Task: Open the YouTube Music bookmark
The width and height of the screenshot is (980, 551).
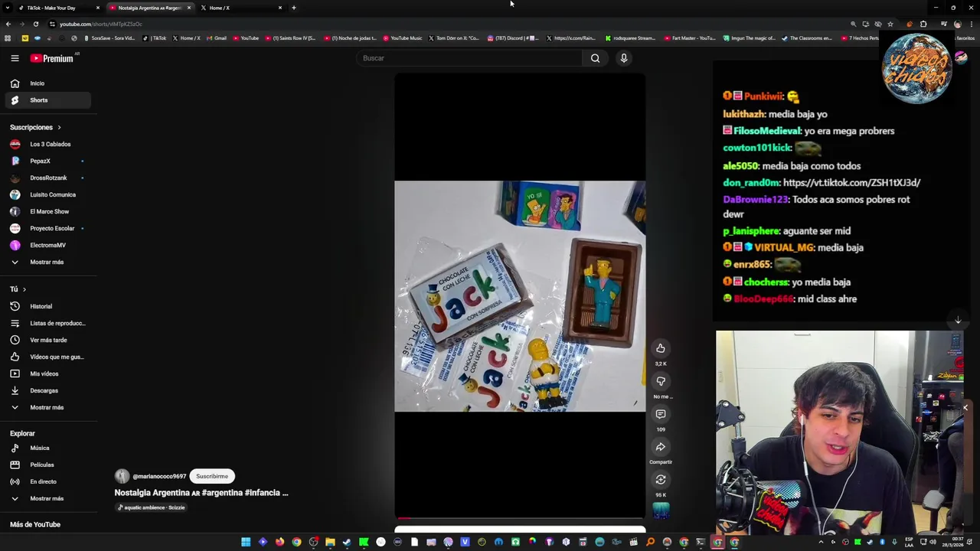Action: (402, 37)
